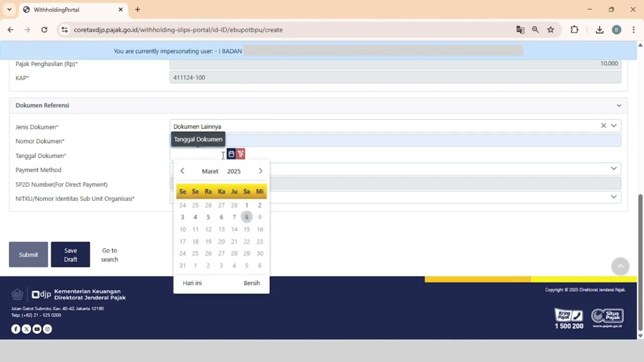The width and height of the screenshot is (644, 362).
Task: Click Bersih to clear the calendar
Action: tap(252, 283)
